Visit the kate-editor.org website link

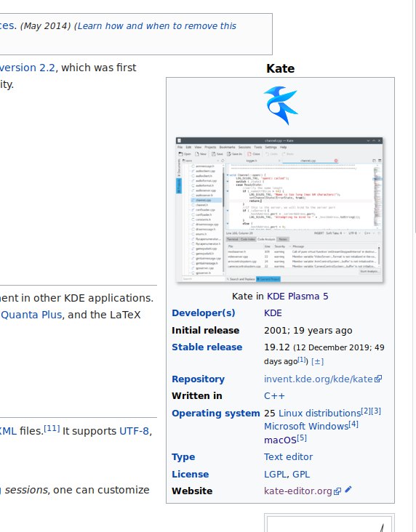(x=298, y=491)
